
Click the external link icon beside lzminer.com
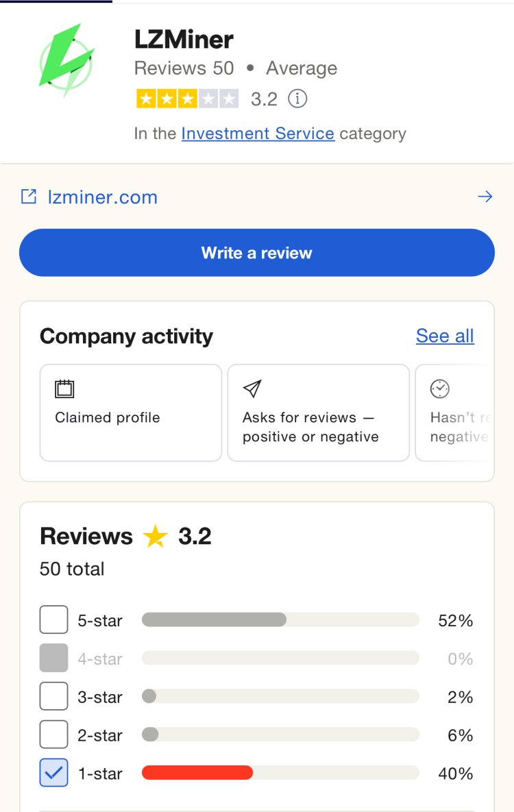[27, 196]
